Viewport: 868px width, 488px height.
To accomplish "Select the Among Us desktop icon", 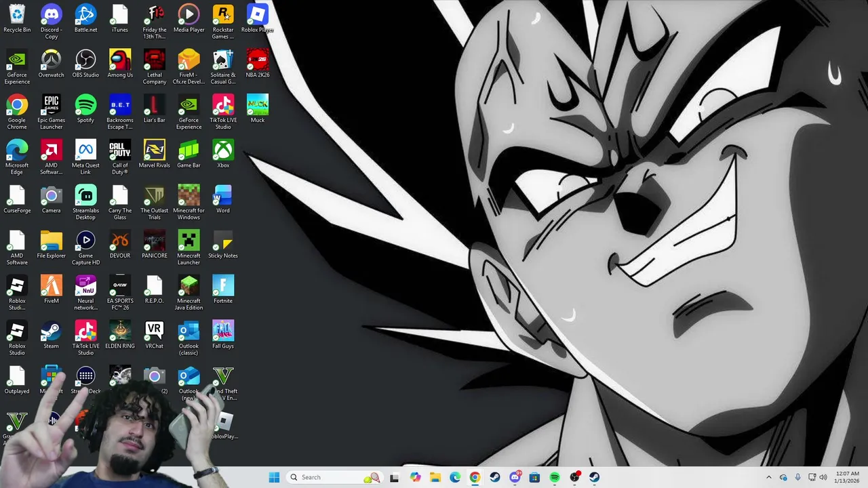I will click(x=120, y=64).
